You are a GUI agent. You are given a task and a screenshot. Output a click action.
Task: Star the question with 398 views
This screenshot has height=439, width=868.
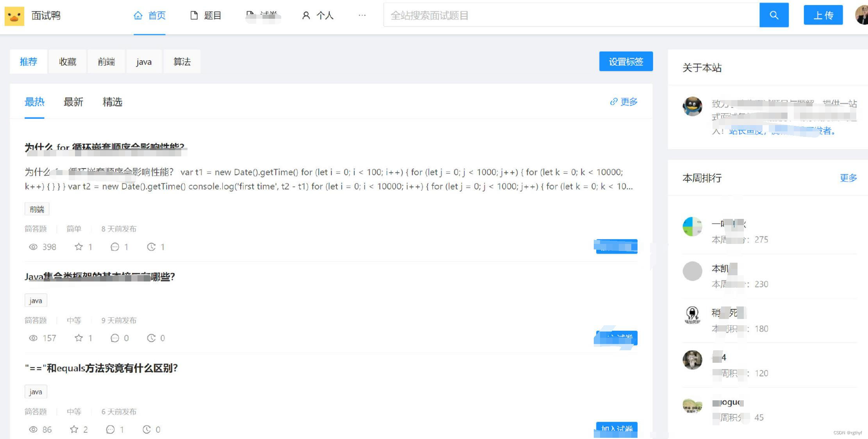79,247
